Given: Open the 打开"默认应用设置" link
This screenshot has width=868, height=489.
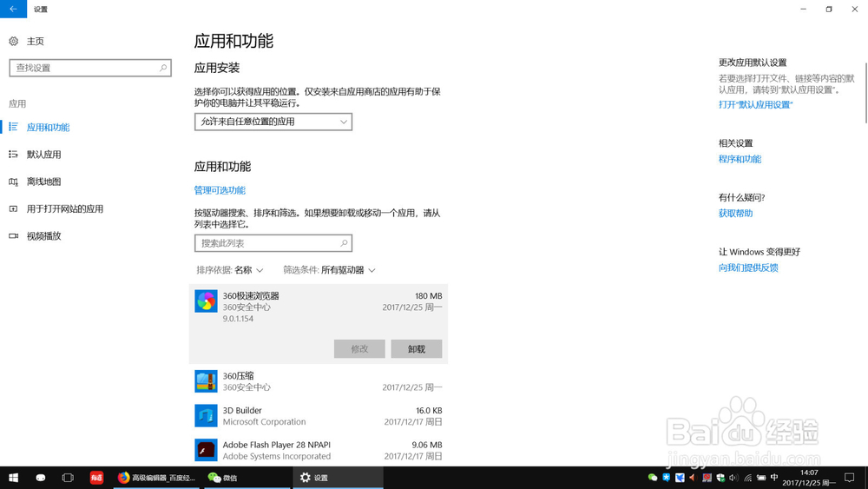Looking at the screenshot, I should 756,105.
